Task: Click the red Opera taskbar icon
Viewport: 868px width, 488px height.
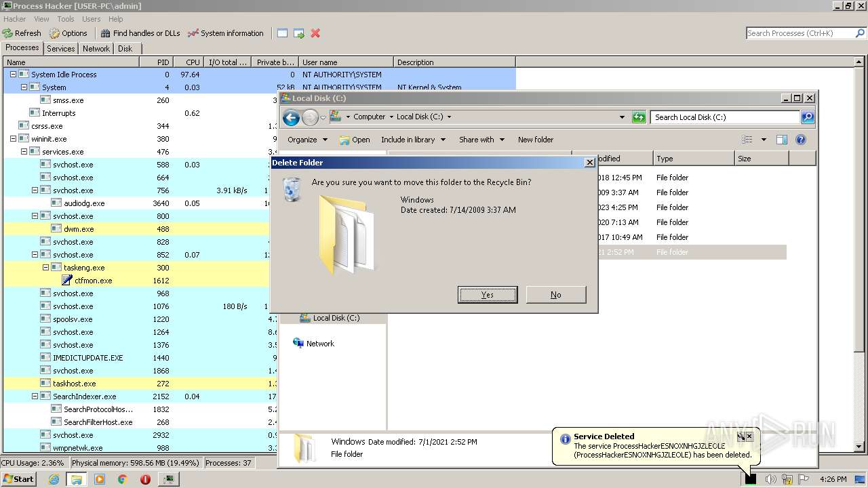Action: [145, 479]
